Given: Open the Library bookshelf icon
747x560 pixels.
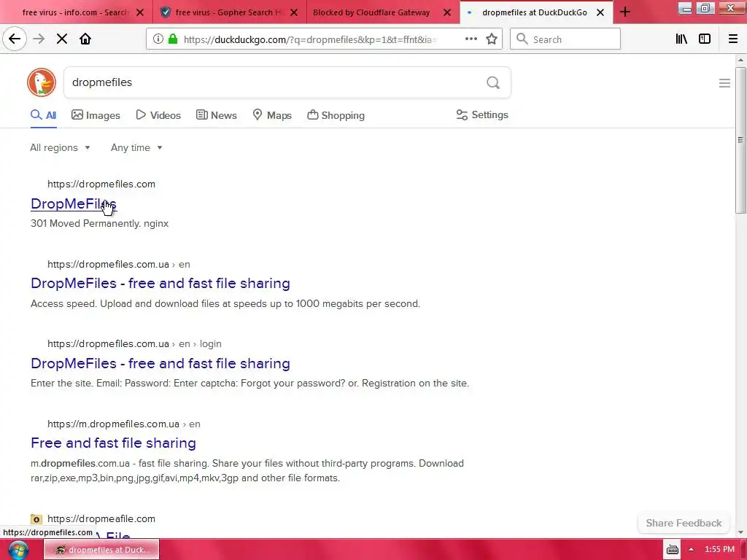Looking at the screenshot, I should [681, 39].
